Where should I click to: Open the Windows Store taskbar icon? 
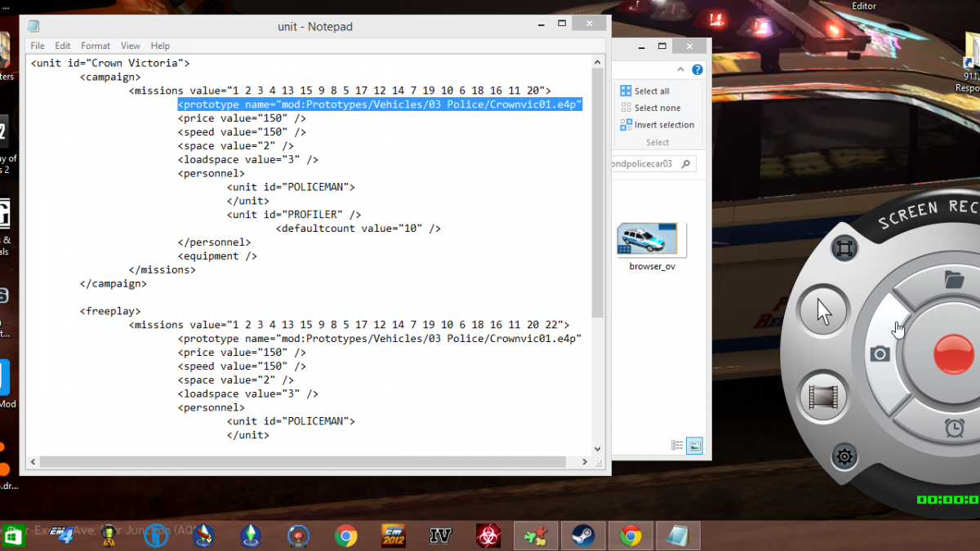pyautogui.click(x=12, y=535)
